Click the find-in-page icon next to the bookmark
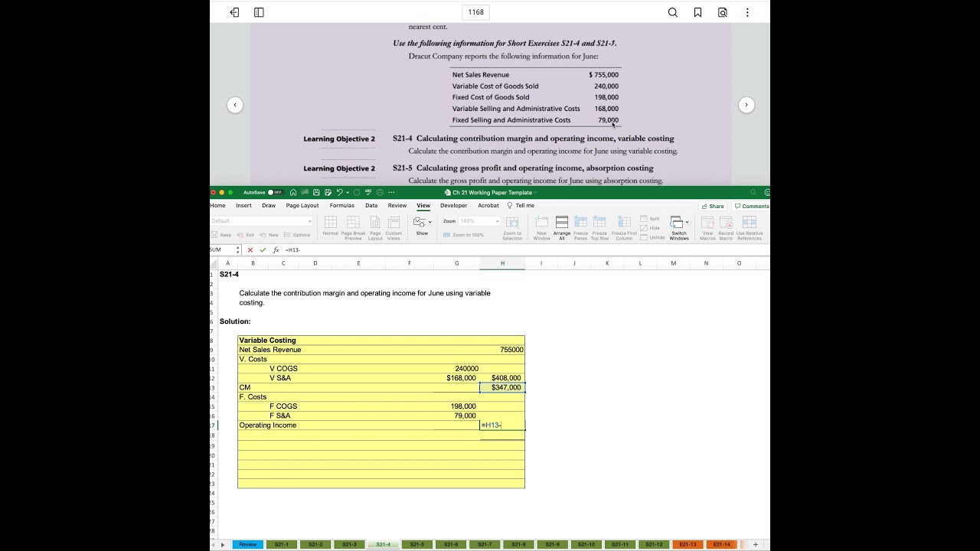The width and height of the screenshot is (980, 551). [x=723, y=12]
